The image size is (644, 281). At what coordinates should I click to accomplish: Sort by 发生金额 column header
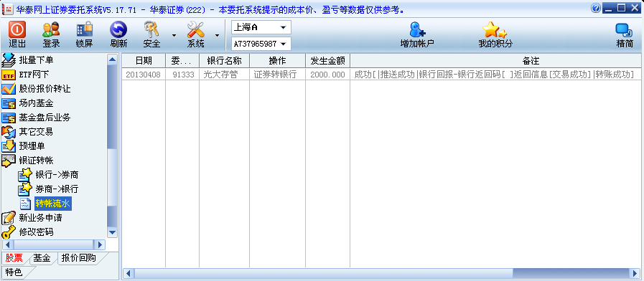click(x=327, y=61)
